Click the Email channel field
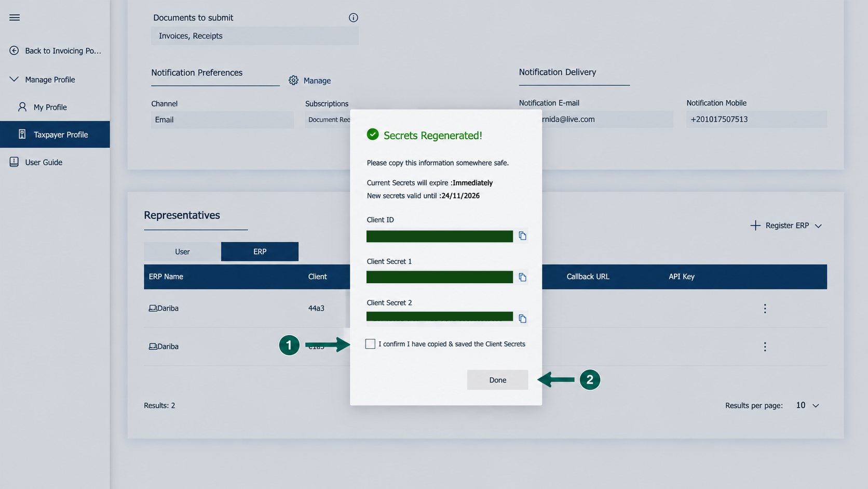 pos(222,120)
